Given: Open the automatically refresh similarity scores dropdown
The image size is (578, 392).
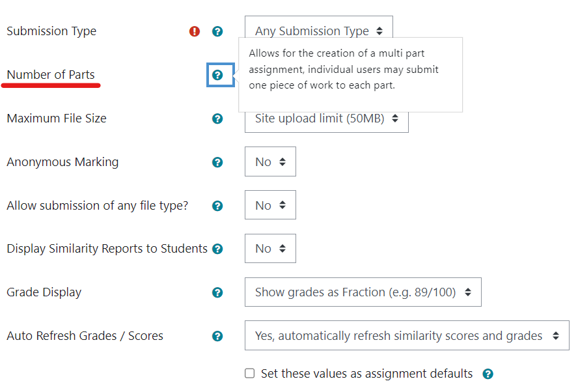Looking at the screenshot, I should [407, 336].
